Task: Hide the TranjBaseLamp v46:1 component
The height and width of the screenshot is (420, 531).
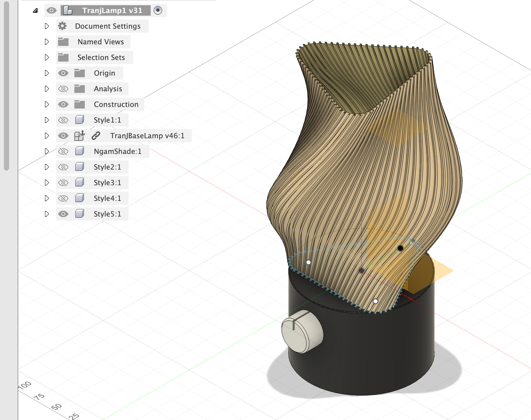Action: tap(63, 136)
